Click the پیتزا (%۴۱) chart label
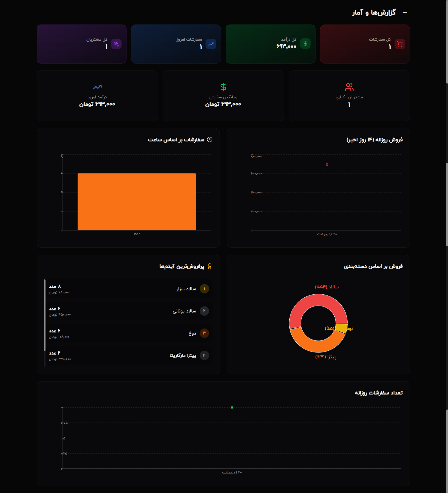Image resolution: width=448 pixels, height=493 pixels. [326, 357]
